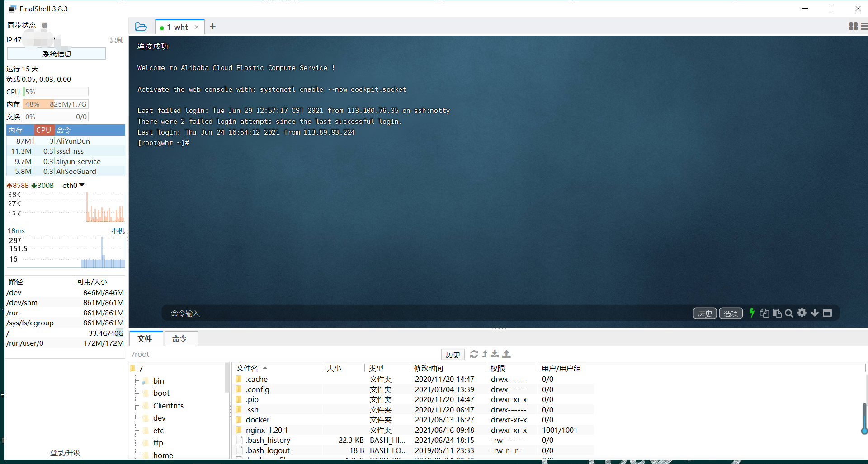Open the hamburger main menu icon

point(864,26)
